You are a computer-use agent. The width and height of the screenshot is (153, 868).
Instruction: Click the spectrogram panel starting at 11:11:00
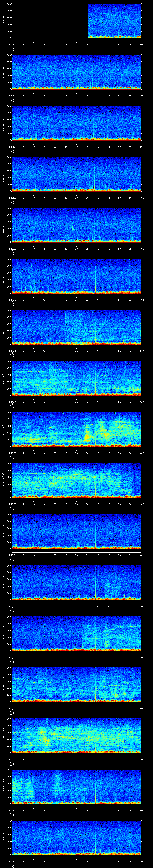pos(77,123)
